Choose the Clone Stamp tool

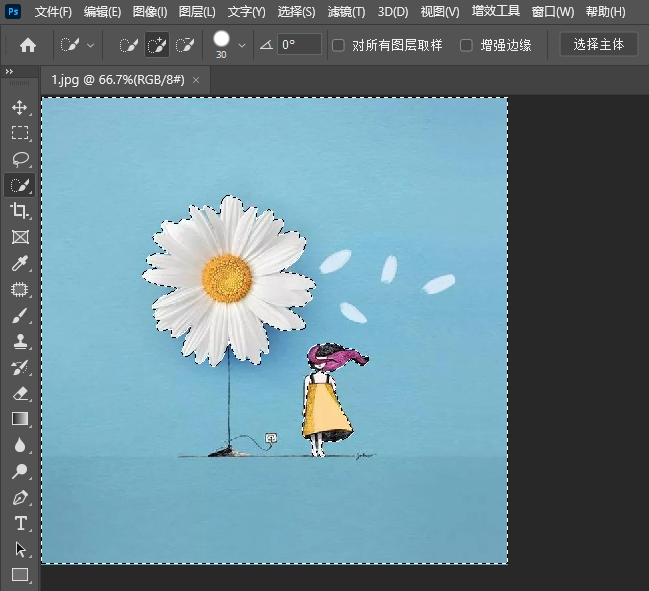pyautogui.click(x=19, y=341)
